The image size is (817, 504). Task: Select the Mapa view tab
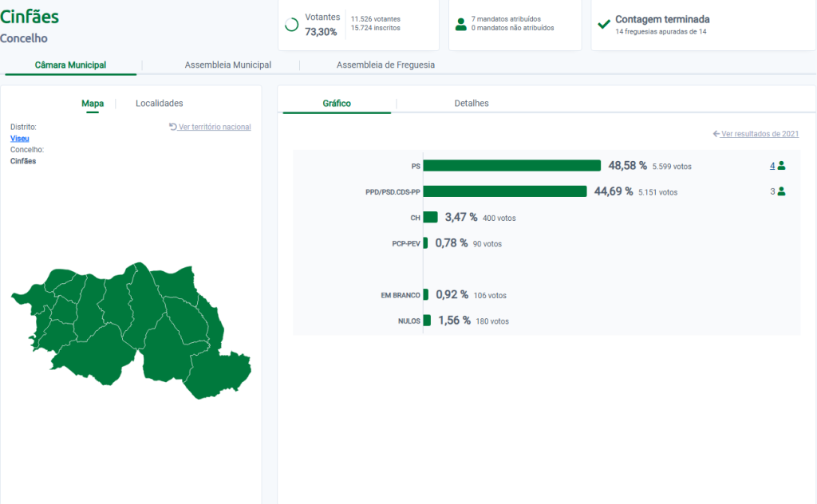93,104
